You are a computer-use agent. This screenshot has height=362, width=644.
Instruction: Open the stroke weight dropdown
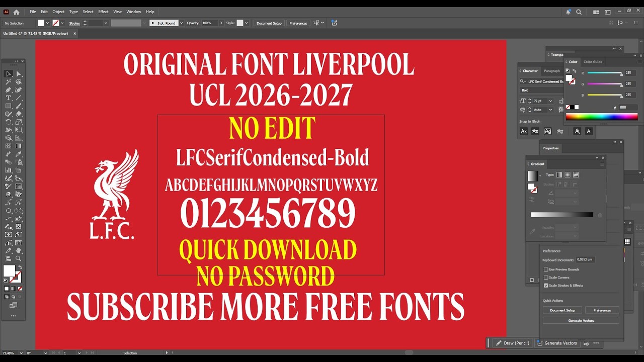[105, 23]
